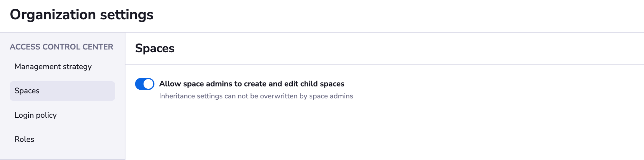Switch to the Login policy sidebar item
Screen dimensions: 644x160
[35, 115]
